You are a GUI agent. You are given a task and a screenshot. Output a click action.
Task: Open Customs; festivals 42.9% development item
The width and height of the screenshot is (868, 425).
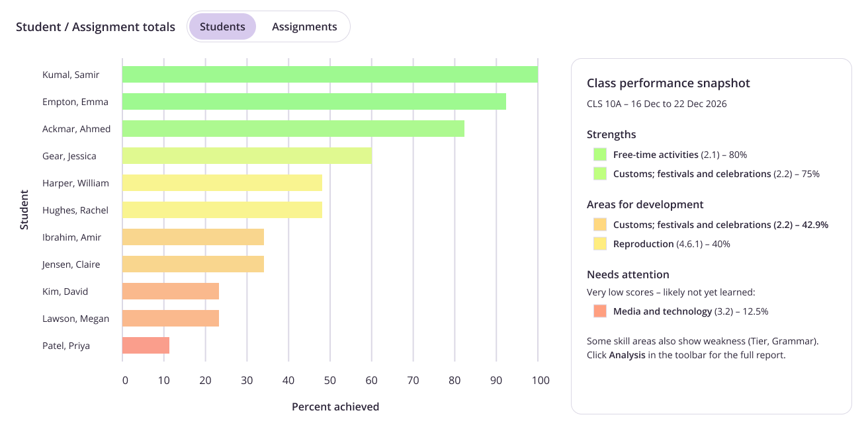(x=720, y=225)
